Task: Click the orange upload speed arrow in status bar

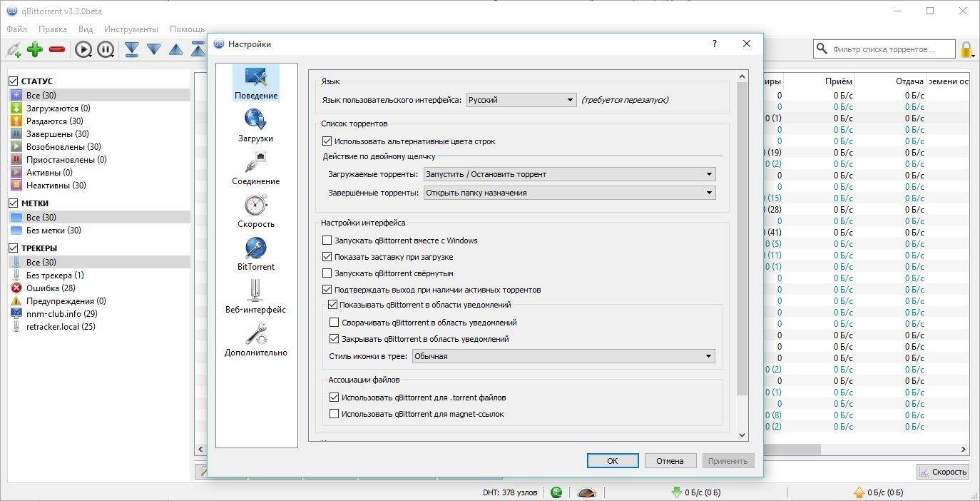Action: [859, 492]
